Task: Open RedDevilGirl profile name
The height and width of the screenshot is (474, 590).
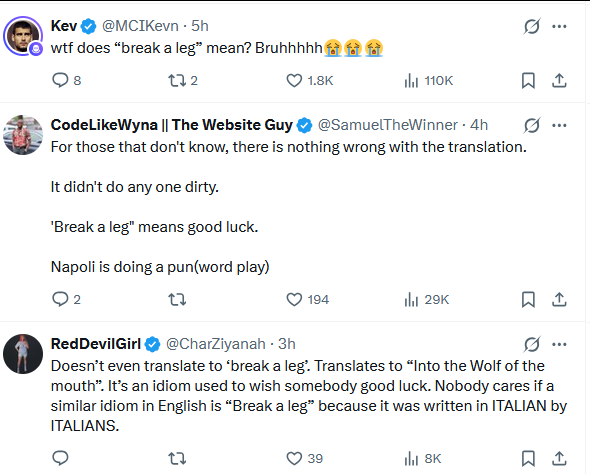Action: click(96, 344)
